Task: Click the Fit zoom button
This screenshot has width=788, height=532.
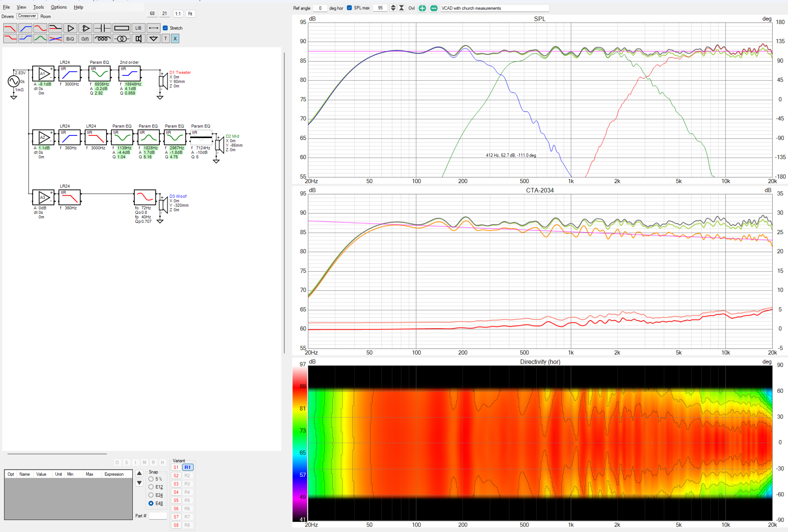Action: [190, 13]
